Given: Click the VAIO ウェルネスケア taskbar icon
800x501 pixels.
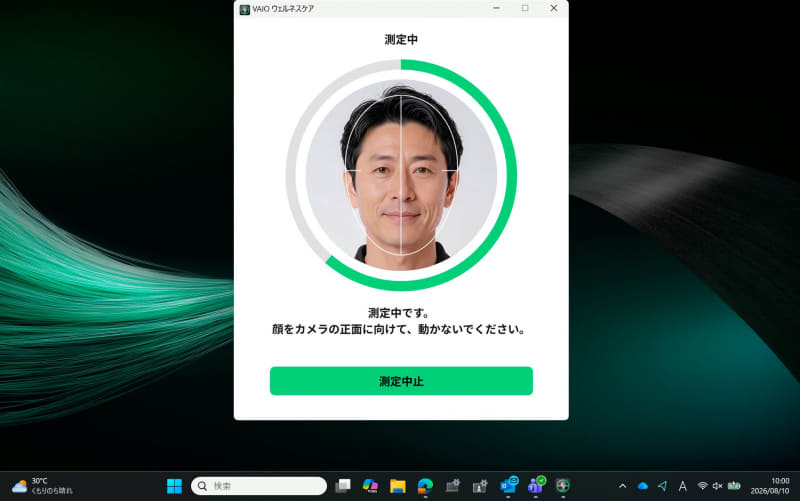Looking at the screenshot, I should (563, 486).
